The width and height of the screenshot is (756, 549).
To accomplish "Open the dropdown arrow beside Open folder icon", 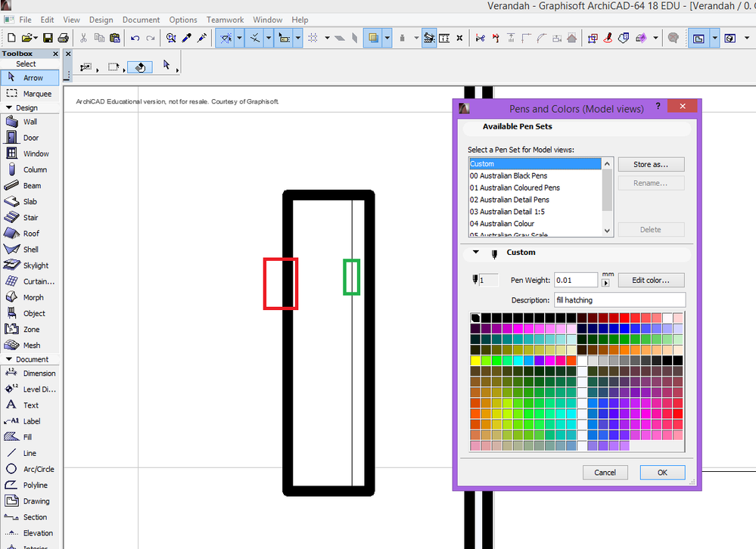I will [36, 38].
